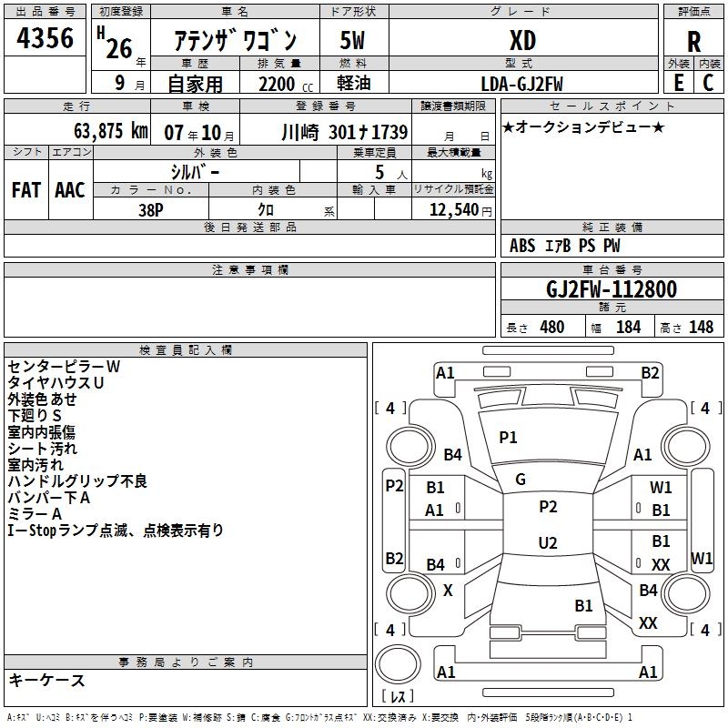Viewport: 728px width, 728px height.
Task: Click the seating capacity 5 人
Action: [x=390, y=172]
